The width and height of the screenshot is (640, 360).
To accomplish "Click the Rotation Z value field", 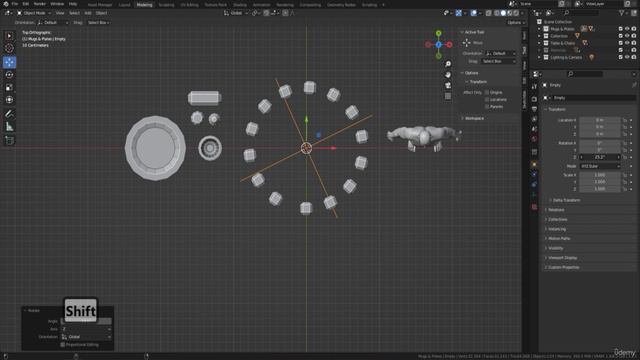I will 600,157.
